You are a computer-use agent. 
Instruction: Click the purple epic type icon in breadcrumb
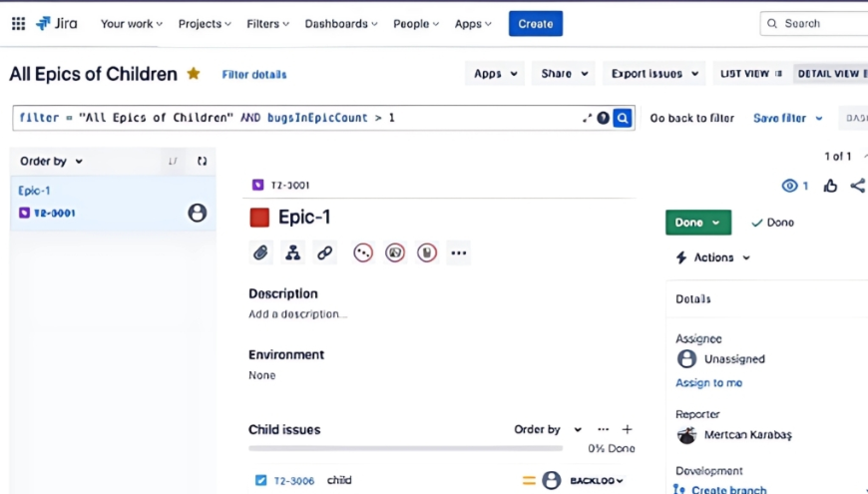click(258, 185)
